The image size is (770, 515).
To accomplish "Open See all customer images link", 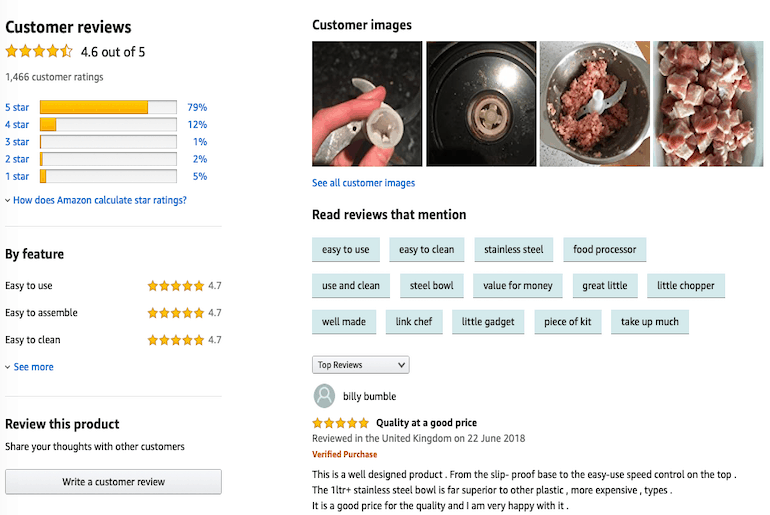I will coord(363,183).
